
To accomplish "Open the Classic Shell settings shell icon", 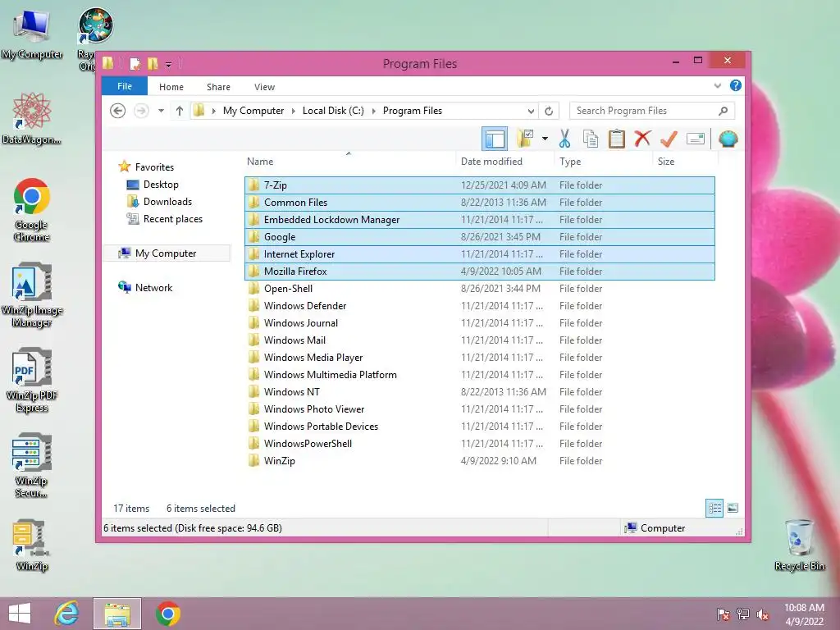I will [x=728, y=139].
